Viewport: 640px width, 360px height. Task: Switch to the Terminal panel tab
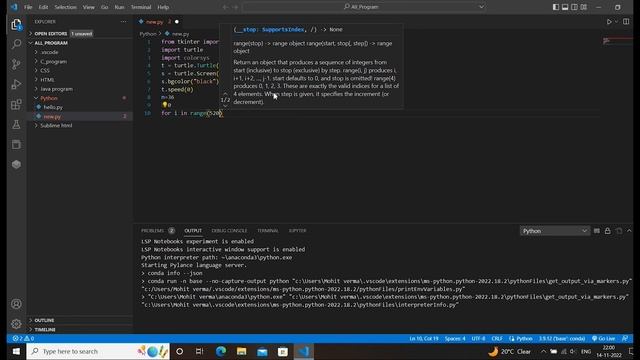[268, 231]
